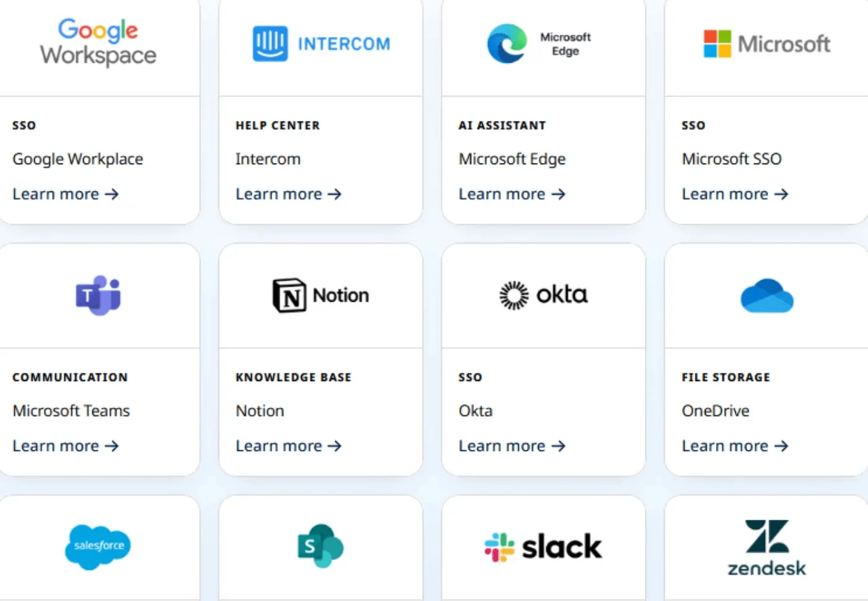
Task: Click the Okta logo
Action: coord(543,295)
